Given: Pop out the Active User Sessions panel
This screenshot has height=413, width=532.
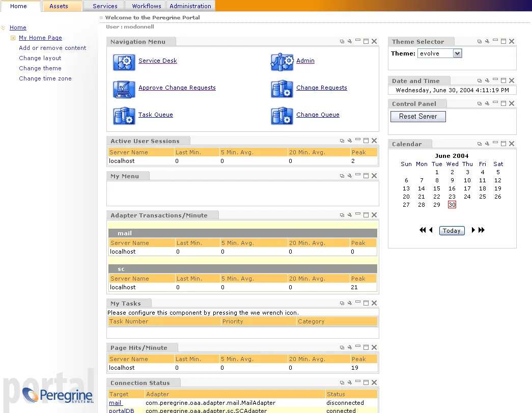Looking at the screenshot, I should 342,141.
